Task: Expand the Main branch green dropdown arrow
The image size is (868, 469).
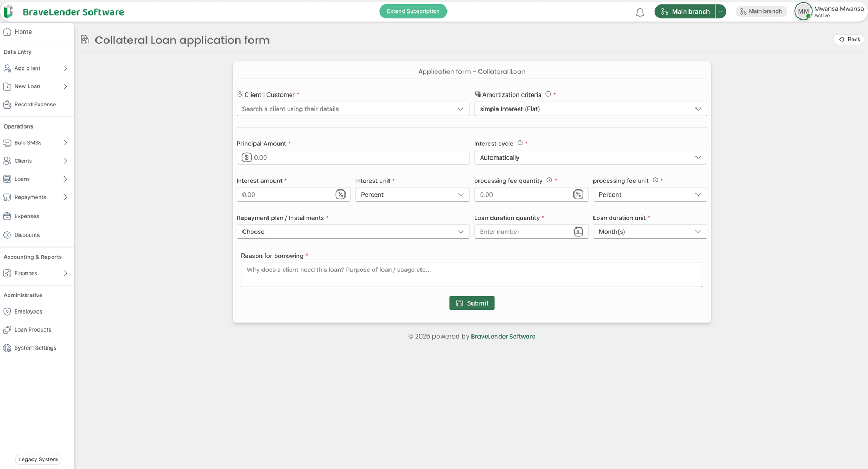Action: pos(720,11)
